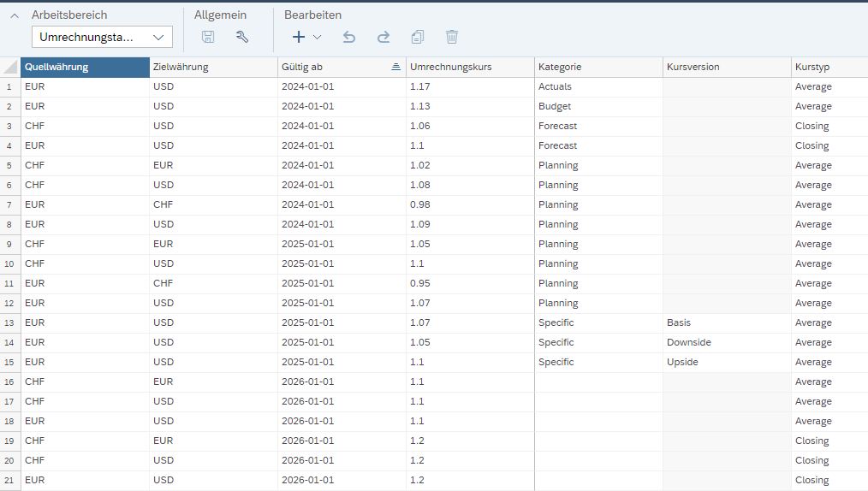Click Zielwährung EUR in row 5

point(214,165)
